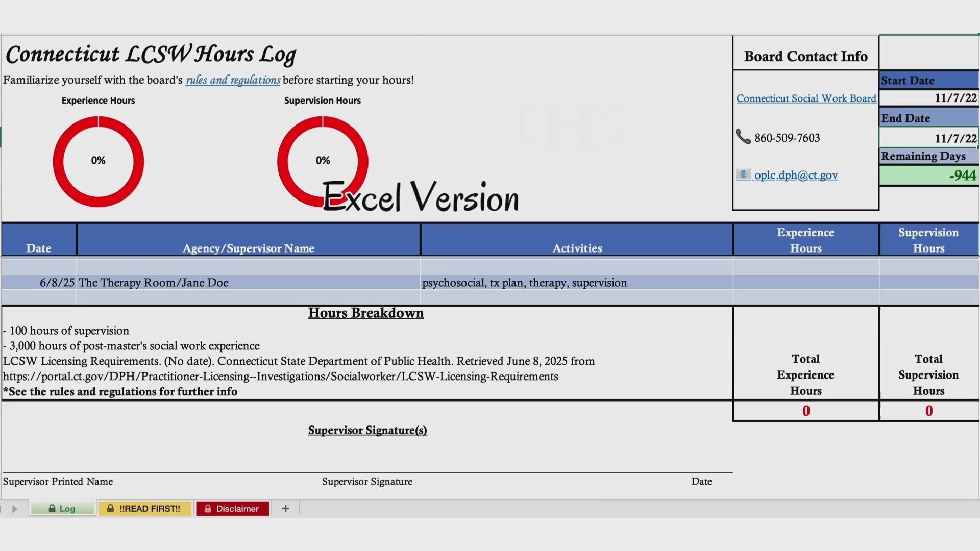Click the Experience Hours column header
Screen dimensions: 980x551
tap(806, 240)
